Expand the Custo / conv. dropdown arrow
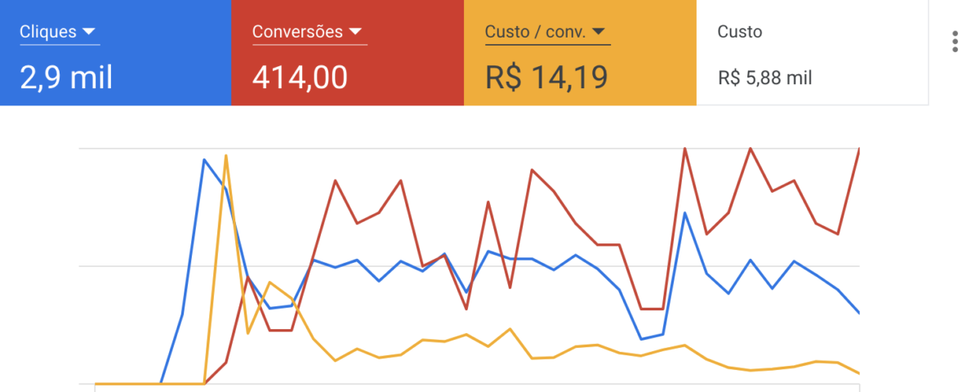This screenshot has width=980, height=392. point(598,32)
